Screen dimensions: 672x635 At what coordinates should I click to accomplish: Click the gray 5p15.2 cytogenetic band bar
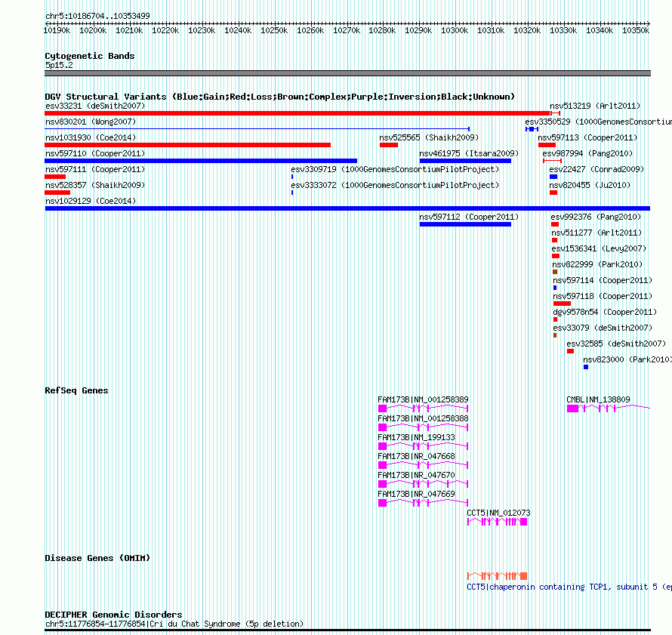(x=347, y=73)
